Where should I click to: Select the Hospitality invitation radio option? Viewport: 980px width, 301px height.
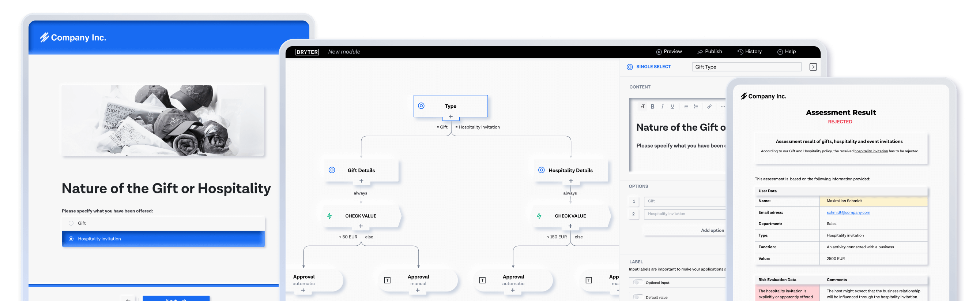pyautogui.click(x=71, y=239)
